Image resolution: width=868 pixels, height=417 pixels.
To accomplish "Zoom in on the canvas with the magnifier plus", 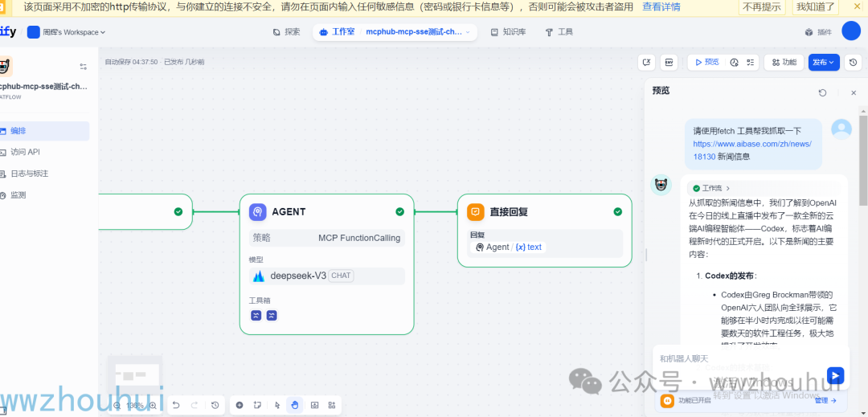I will point(153,406).
